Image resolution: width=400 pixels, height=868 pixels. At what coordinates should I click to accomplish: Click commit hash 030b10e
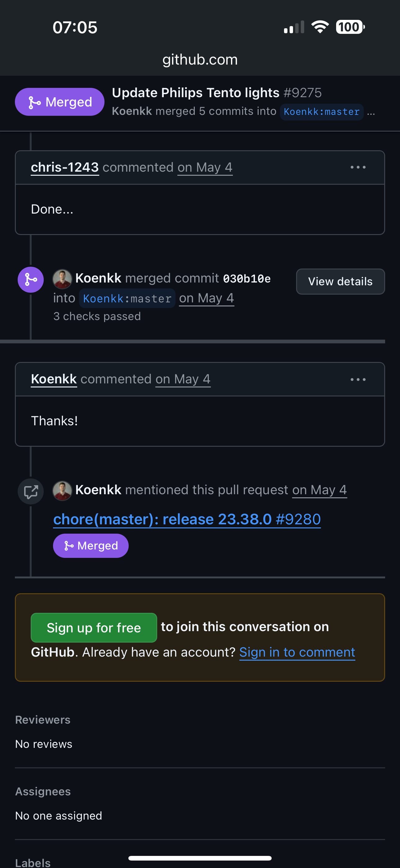(247, 279)
